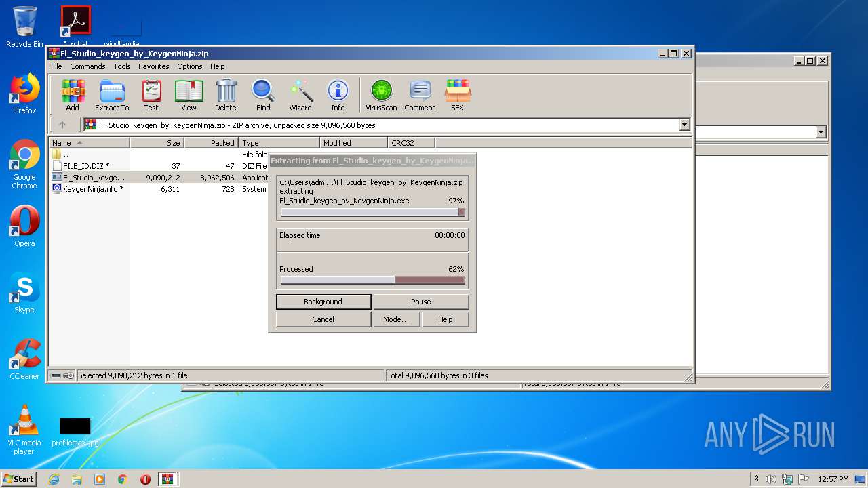868x488 pixels.
Task: Click the Help button in extraction dialog
Action: pos(445,319)
